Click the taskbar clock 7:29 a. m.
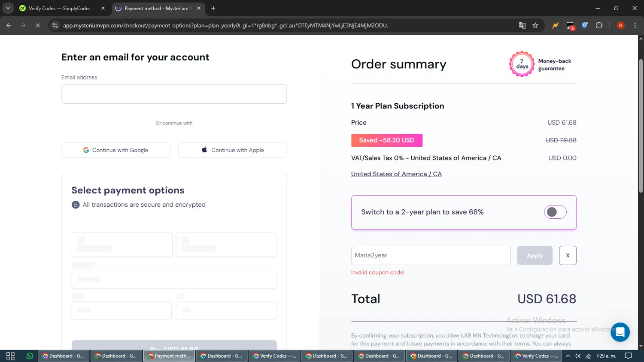This screenshot has height=362, width=644. 606,356
